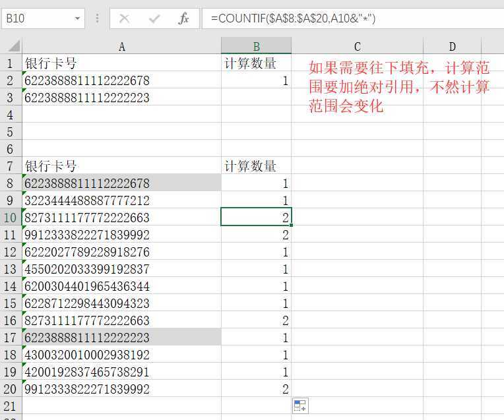
Task: Select row 17 header
Action: 11,338
